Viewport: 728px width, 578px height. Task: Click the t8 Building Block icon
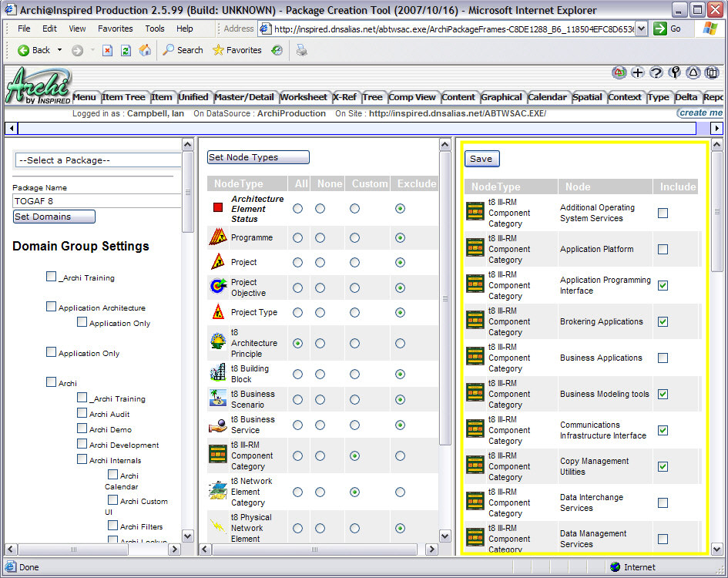pyautogui.click(x=217, y=373)
